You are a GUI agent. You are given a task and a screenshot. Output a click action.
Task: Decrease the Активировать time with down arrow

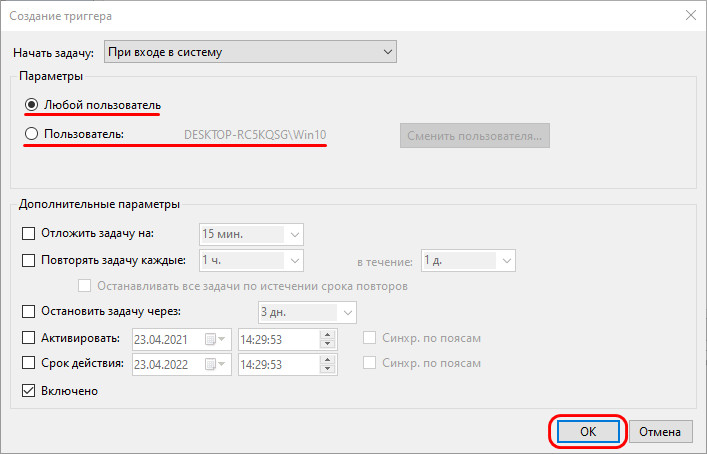[328, 344]
